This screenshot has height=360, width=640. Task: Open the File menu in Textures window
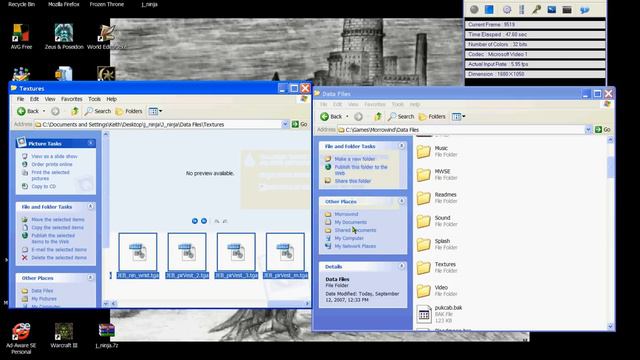[x=20, y=99]
